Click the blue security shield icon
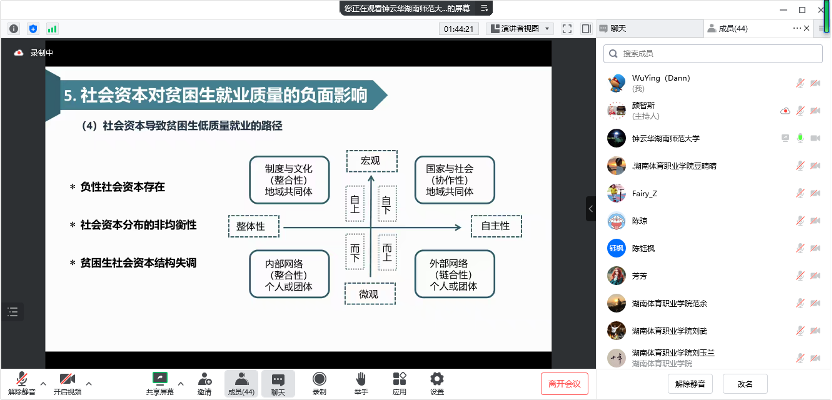The image size is (832, 400). (x=33, y=29)
